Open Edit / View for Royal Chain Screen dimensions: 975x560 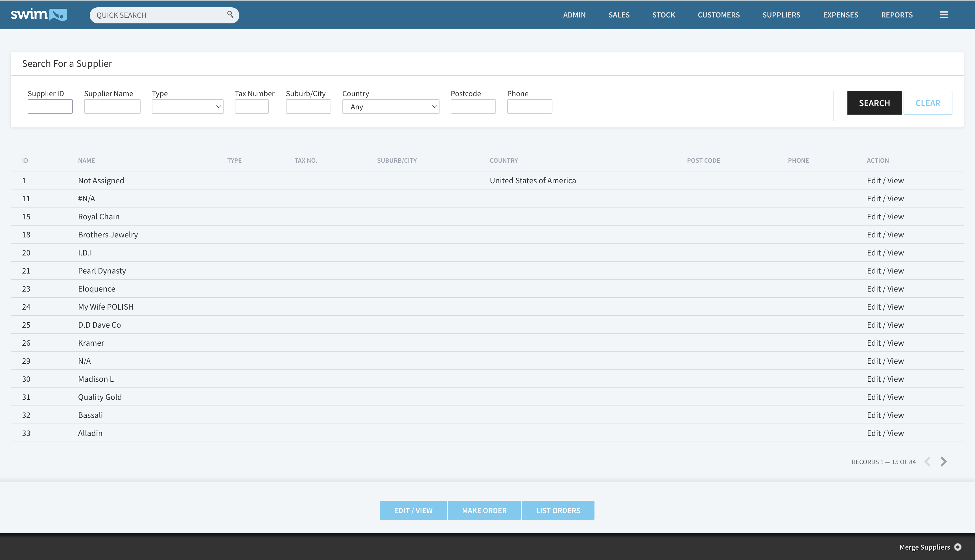pos(885,217)
